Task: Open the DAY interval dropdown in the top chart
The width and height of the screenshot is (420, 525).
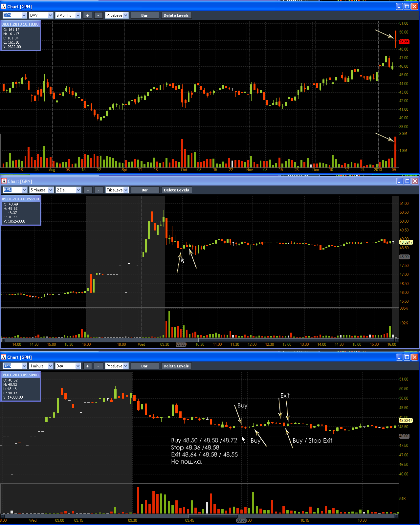Action: coord(41,15)
